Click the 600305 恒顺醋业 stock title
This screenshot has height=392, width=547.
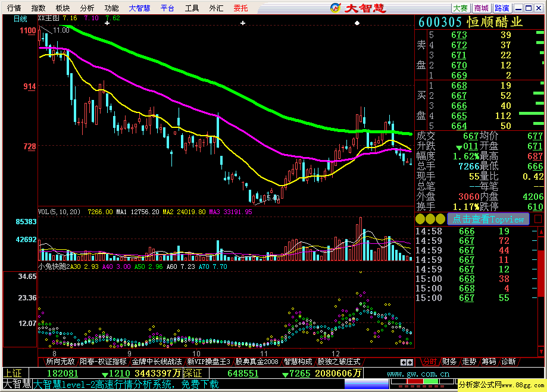[x=470, y=22]
